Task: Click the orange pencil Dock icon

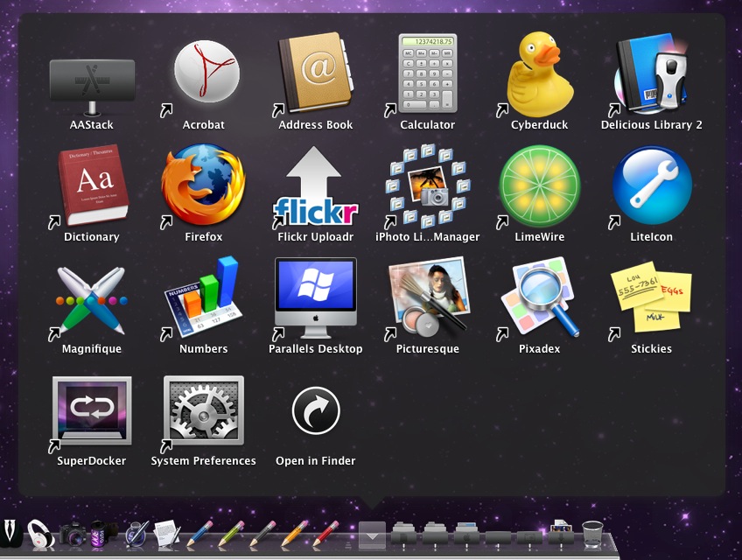Action: (294, 534)
